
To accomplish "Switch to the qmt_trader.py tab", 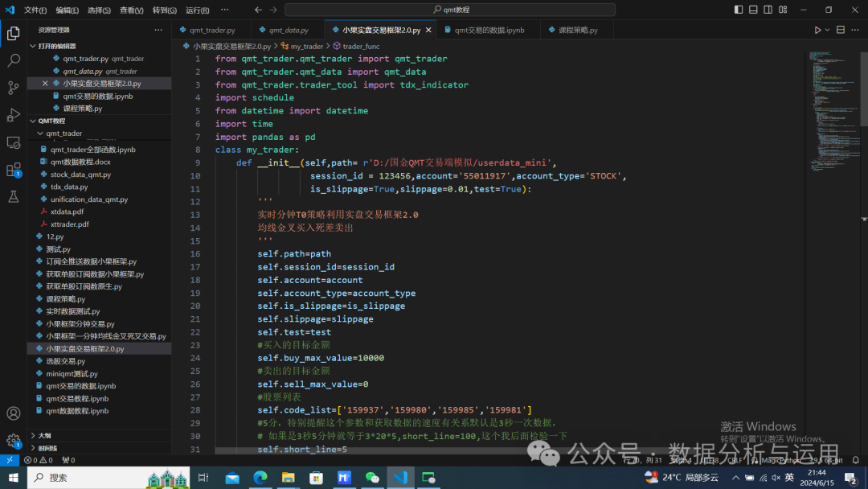I will coord(211,30).
